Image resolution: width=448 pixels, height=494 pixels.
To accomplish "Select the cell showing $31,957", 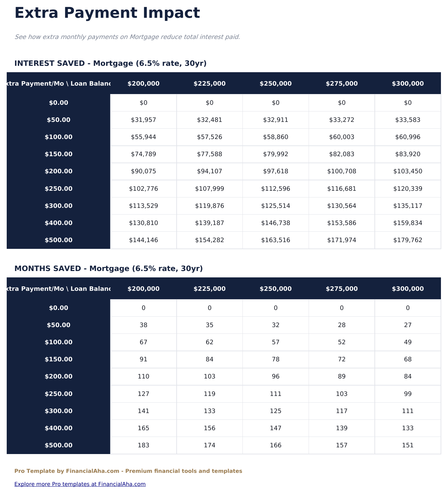I will coord(143,120).
